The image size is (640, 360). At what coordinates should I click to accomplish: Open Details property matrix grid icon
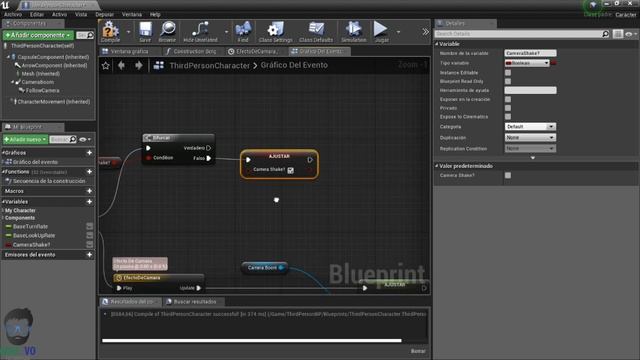pos(618,34)
